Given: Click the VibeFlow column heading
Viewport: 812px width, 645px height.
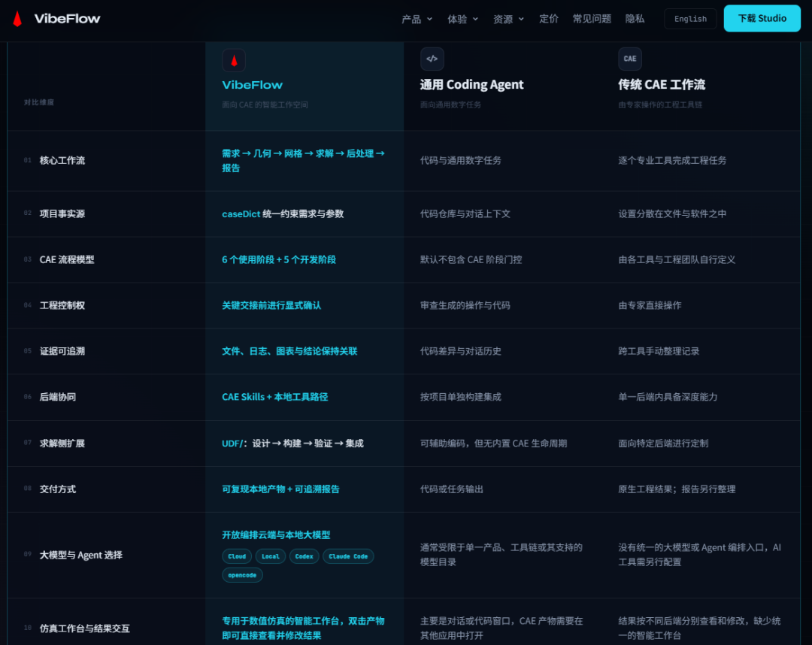Looking at the screenshot, I should coord(252,85).
